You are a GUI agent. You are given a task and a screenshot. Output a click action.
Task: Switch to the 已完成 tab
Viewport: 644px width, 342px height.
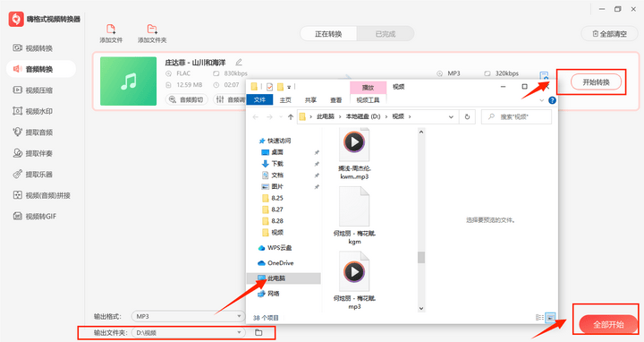point(386,34)
